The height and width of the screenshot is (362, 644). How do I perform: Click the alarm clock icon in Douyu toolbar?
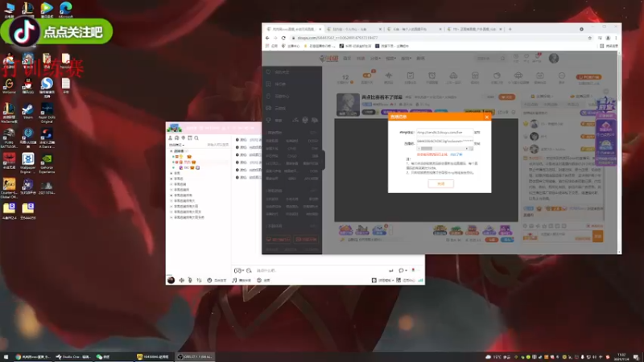tap(432, 77)
